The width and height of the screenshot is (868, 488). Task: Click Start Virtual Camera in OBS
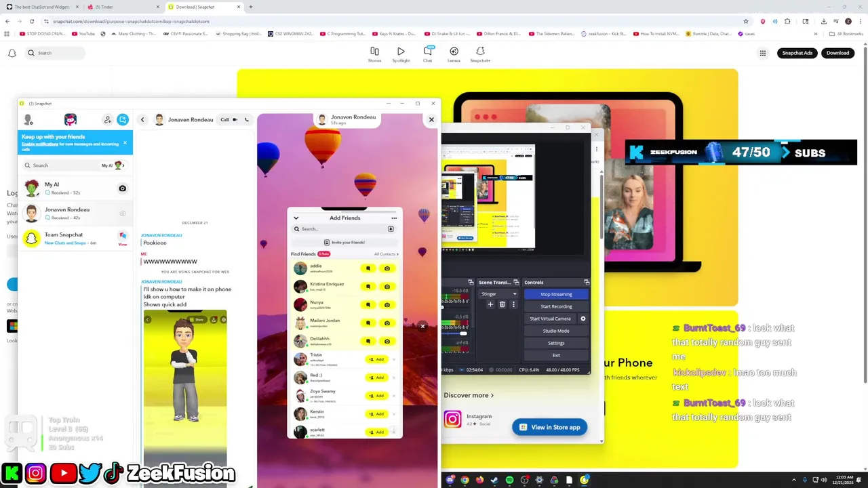click(550, 319)
